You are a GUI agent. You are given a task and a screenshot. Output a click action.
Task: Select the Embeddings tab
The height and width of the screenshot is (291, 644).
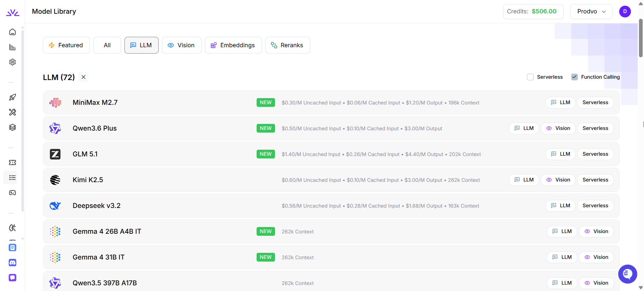(x=233, y=45)
